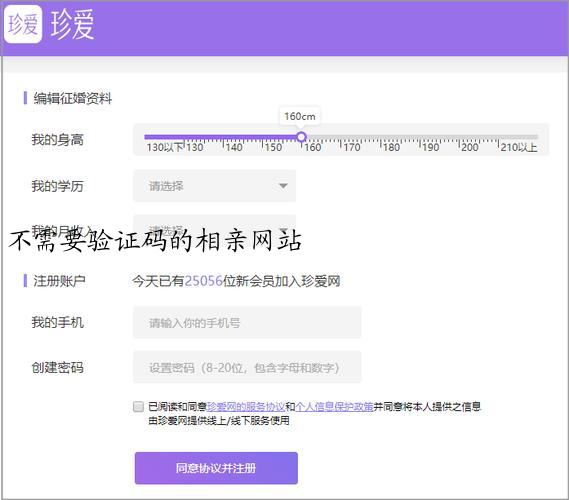Click the 我的学历 label

[58, 186]
